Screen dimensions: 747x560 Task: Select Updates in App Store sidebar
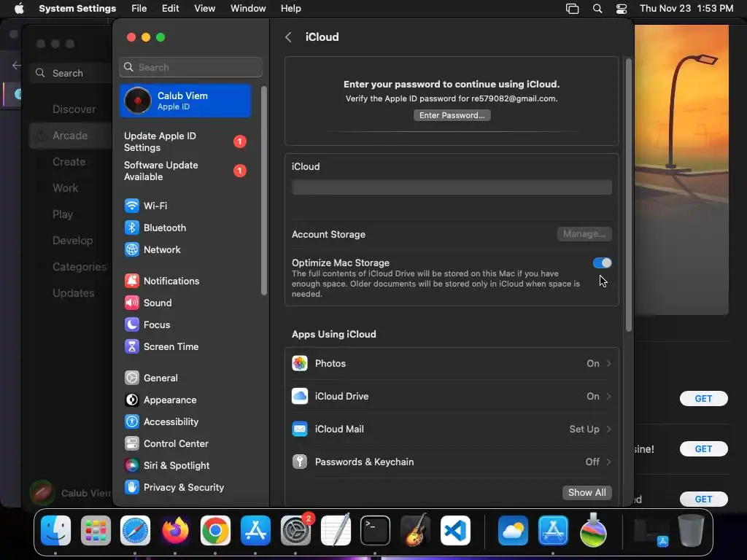pyautogui.click(x=74, y=293)
